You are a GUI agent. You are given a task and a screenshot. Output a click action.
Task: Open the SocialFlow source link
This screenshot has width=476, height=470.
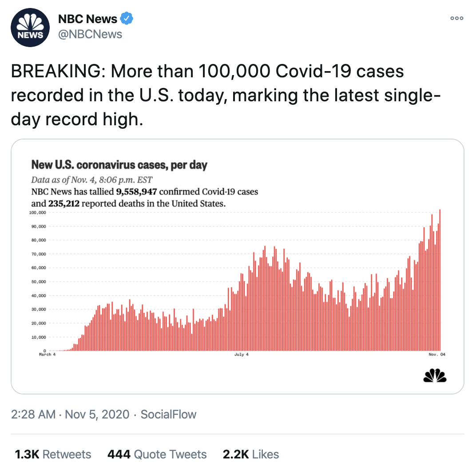point(168,414)
